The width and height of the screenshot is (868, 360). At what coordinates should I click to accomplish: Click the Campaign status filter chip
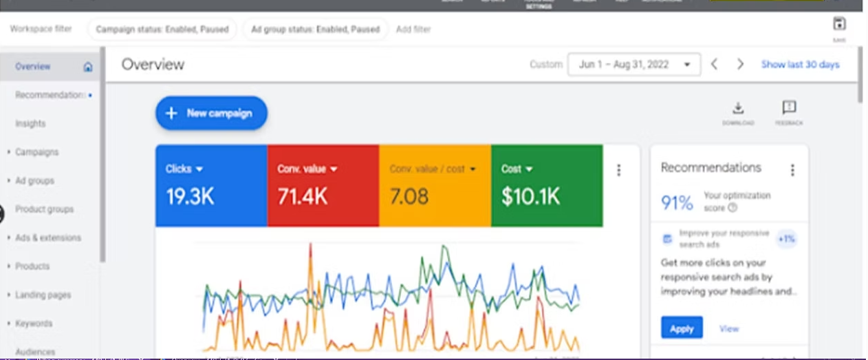point(162,30)
